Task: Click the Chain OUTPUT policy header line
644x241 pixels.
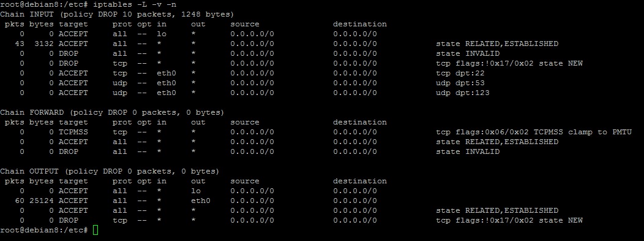Action: [x=110, y=171]
